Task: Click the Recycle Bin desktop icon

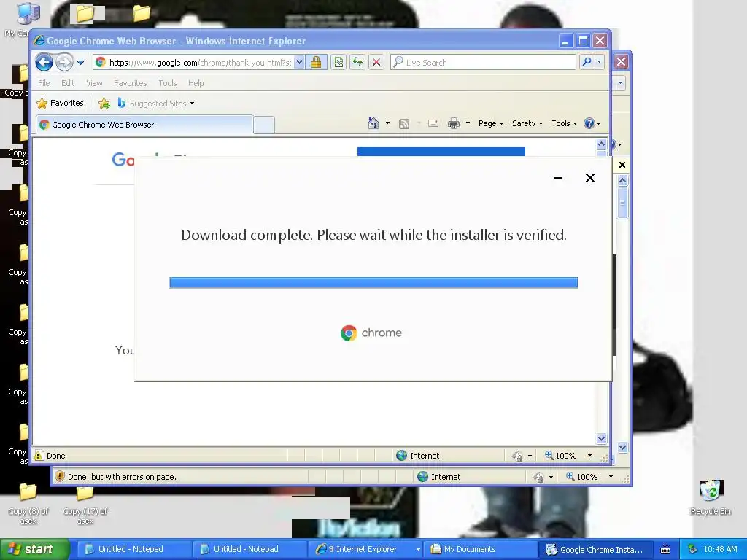Action: click(x=711, y=498)
